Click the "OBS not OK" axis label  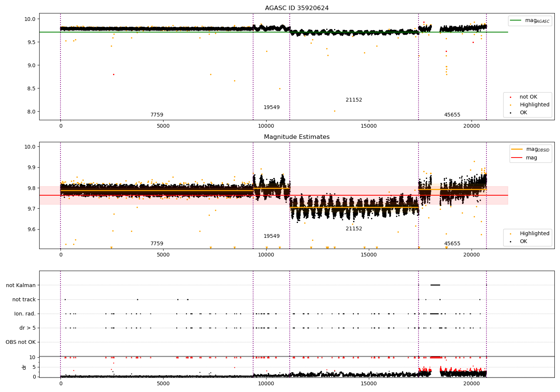click(21, 342)
